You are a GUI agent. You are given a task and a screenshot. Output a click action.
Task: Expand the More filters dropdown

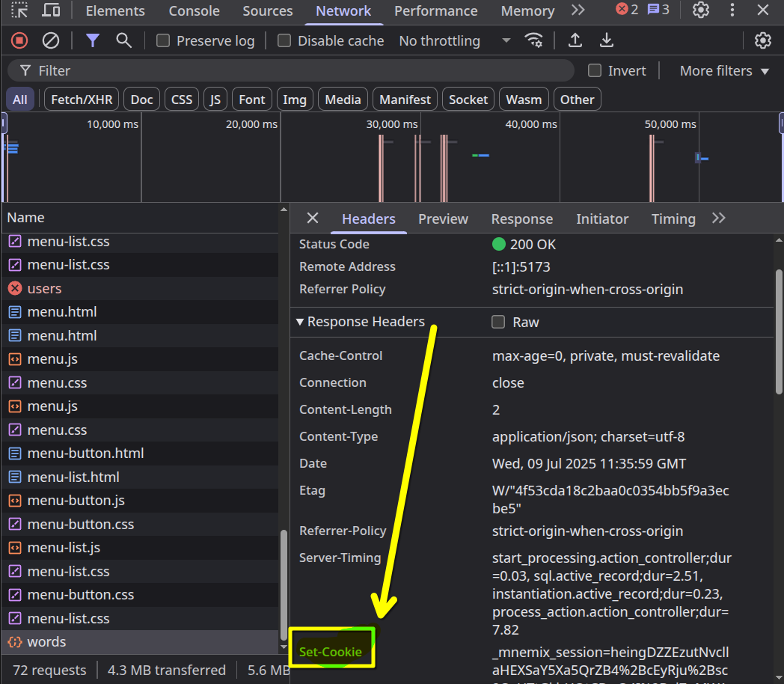(723, 70)
